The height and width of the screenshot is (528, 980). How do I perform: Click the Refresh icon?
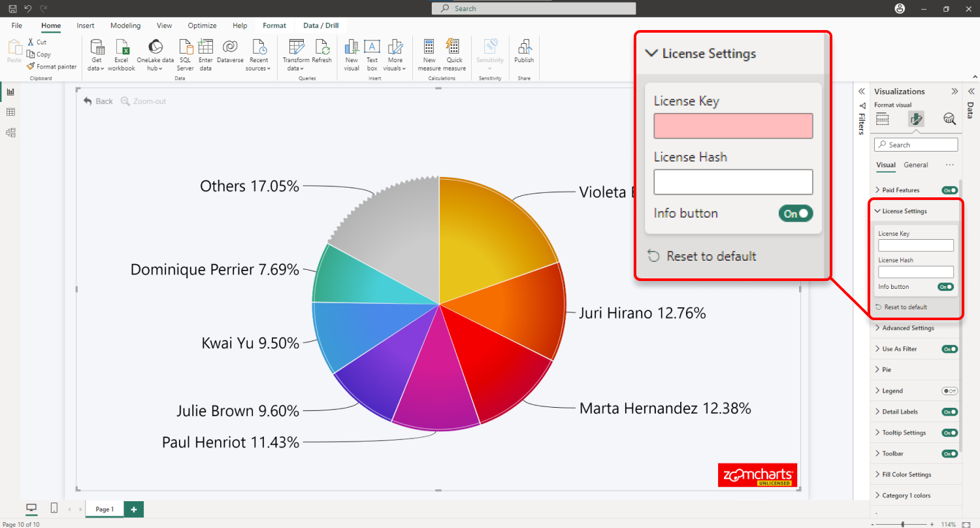click(x=323, y=52)
